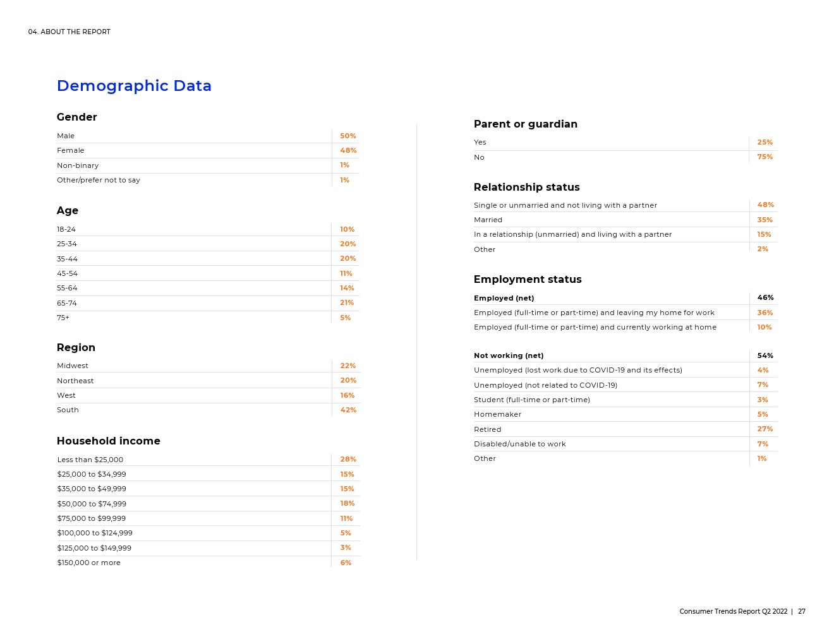Select the 75% value for No
834x644 pixels.
(x=765, y=157)
